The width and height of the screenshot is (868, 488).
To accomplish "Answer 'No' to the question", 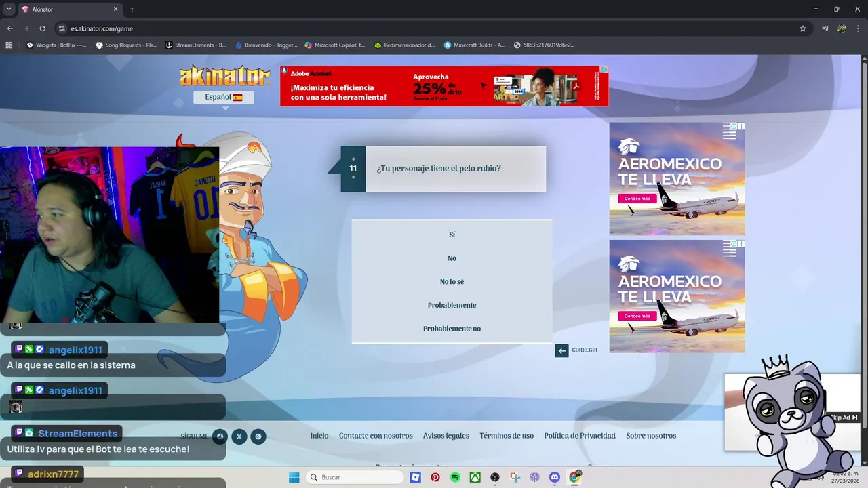I will tap(452, 258).
